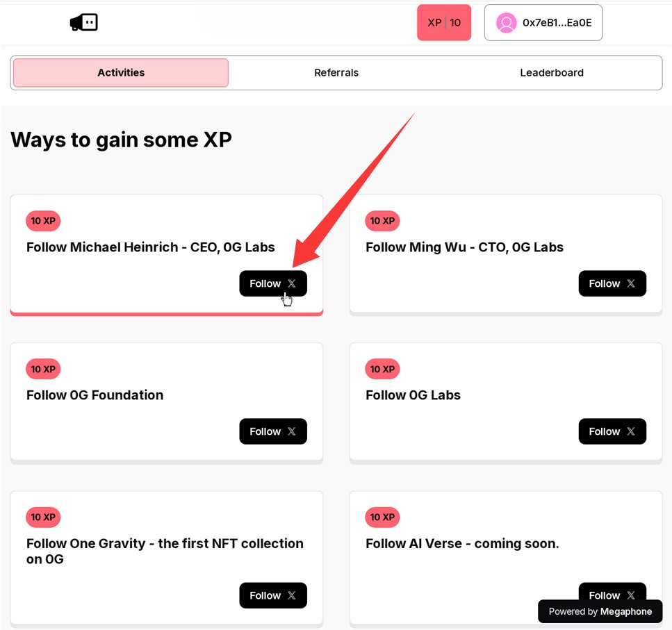Click 10 XP badge on Ming Wu card
Image resolution: width=672 pixels, height=630 pixels.
click(382, 221)
